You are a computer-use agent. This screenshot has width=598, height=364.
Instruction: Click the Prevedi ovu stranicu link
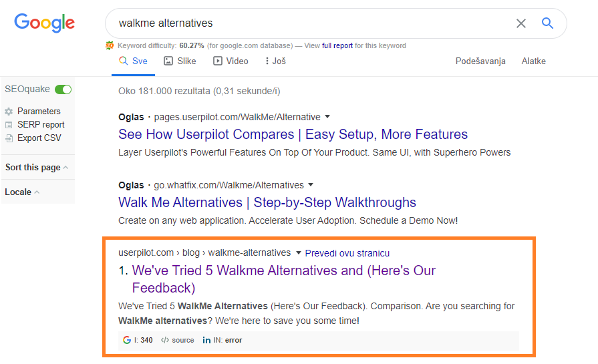click(x=347, y=253)
